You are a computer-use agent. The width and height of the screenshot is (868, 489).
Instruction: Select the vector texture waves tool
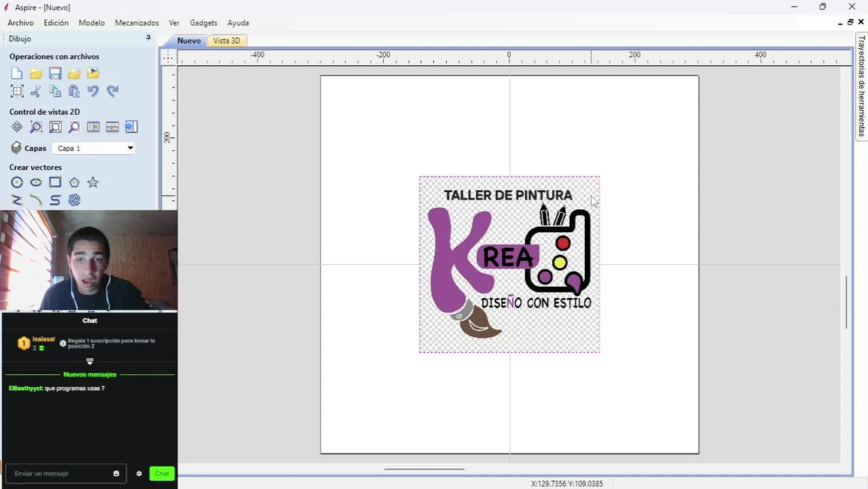(74, 200)
